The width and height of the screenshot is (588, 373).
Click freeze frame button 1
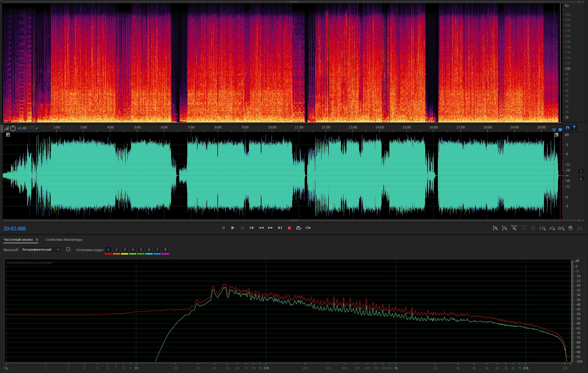pos(108,250)
